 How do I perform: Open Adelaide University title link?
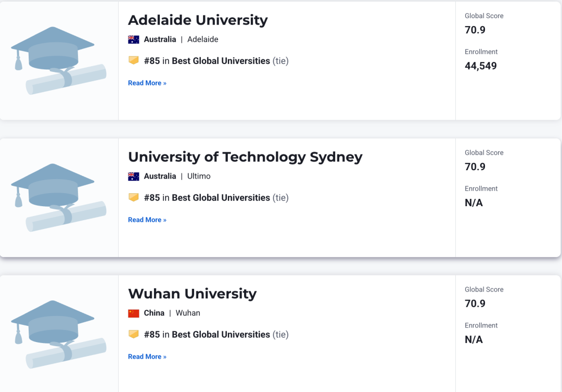[x=198, y=20]
